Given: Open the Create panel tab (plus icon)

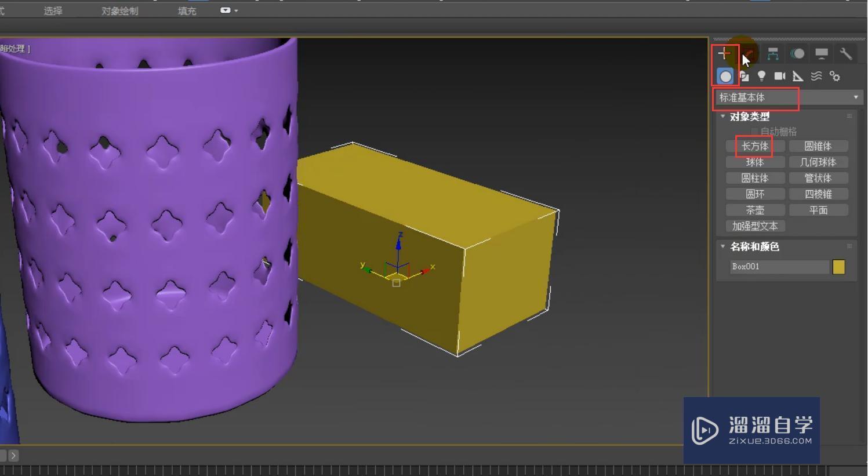Looking at the screenshot, I should (724, 53).
